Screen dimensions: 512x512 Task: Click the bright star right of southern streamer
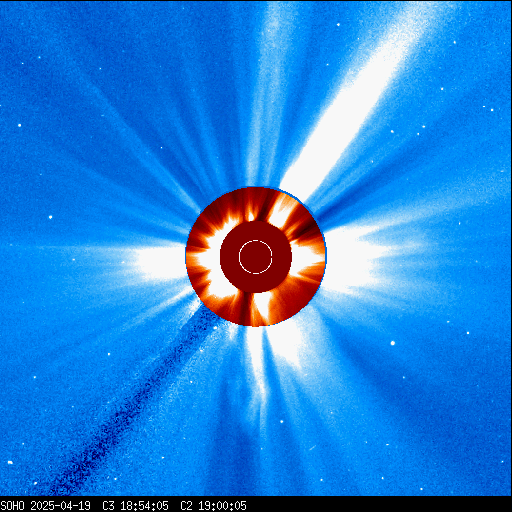tap(393, 343)
